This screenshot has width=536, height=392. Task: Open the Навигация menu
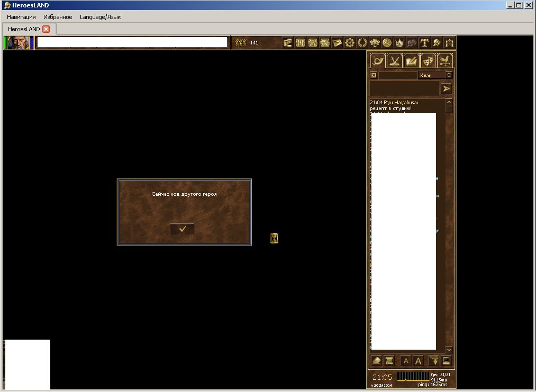pyautogui.click(x=21, y=17)
